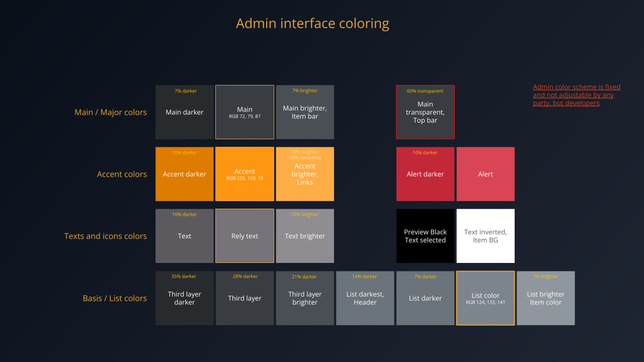Screen dimensions: 644x362
Task: Select the Alert color swatch
Action: pyautogui.click(x=485, y=173)
